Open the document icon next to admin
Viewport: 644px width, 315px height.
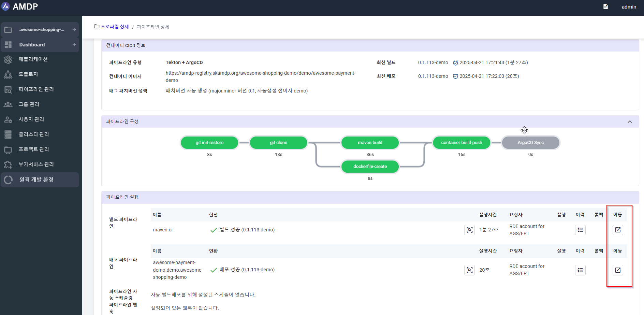[x=605, y=7]
